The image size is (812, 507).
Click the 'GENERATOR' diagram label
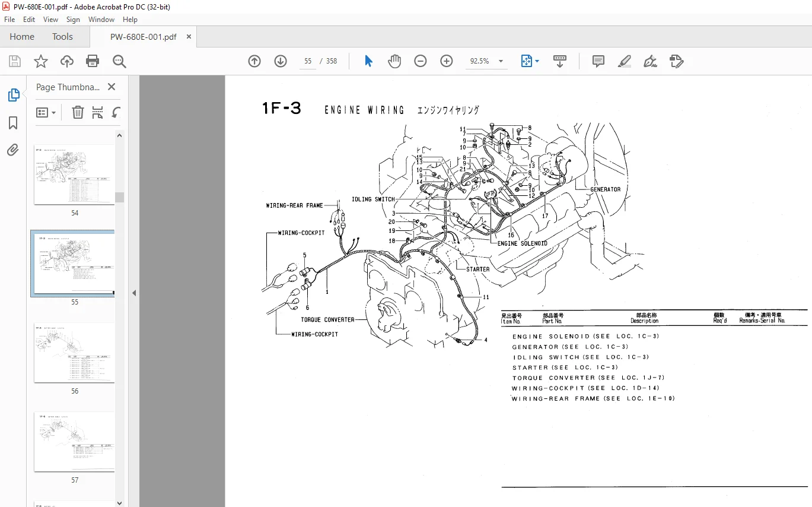point(605,189)
